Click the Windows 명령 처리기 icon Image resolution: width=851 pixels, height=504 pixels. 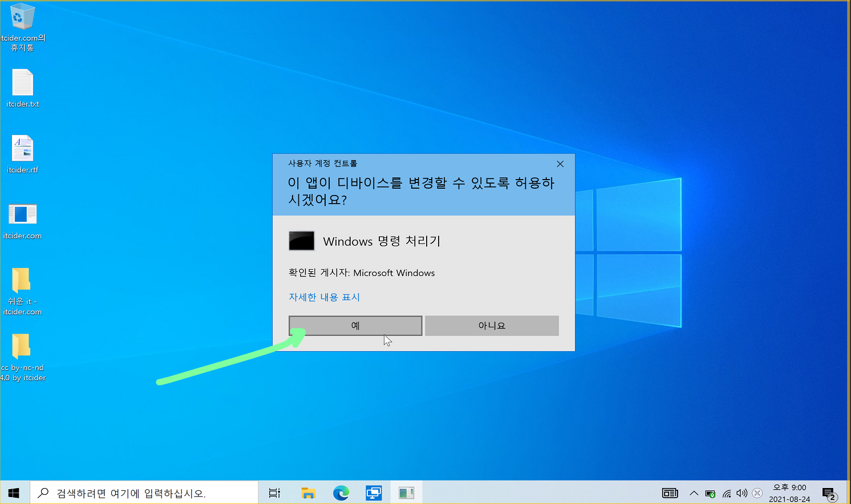click(x=302, y=241)
